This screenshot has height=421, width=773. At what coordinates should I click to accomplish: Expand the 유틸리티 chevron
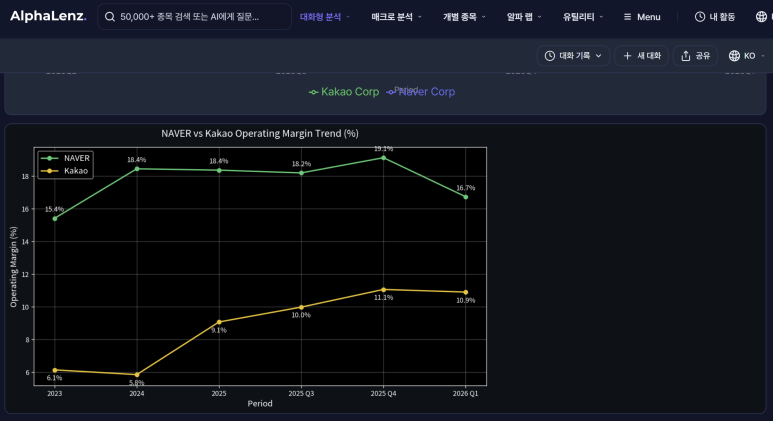tap(601, 17)
